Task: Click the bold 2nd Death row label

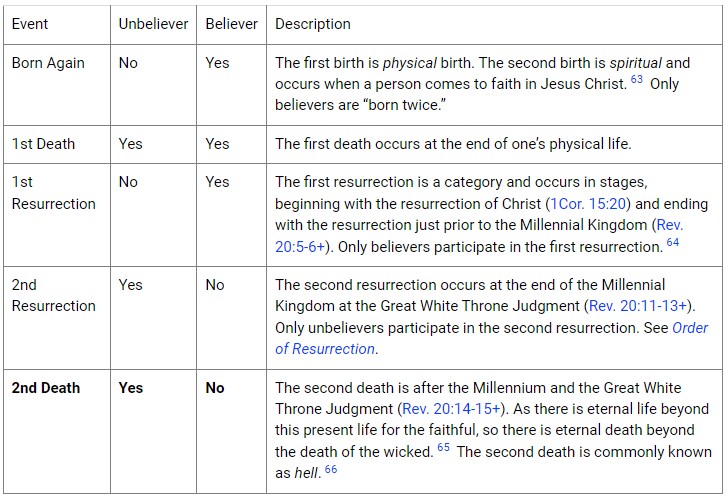Action: coord(46,388)
